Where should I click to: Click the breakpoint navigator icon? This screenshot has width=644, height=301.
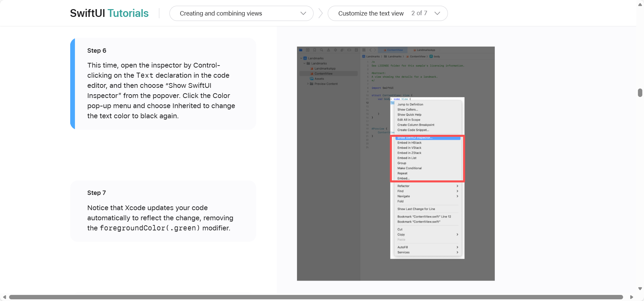[x=349, y=50]
